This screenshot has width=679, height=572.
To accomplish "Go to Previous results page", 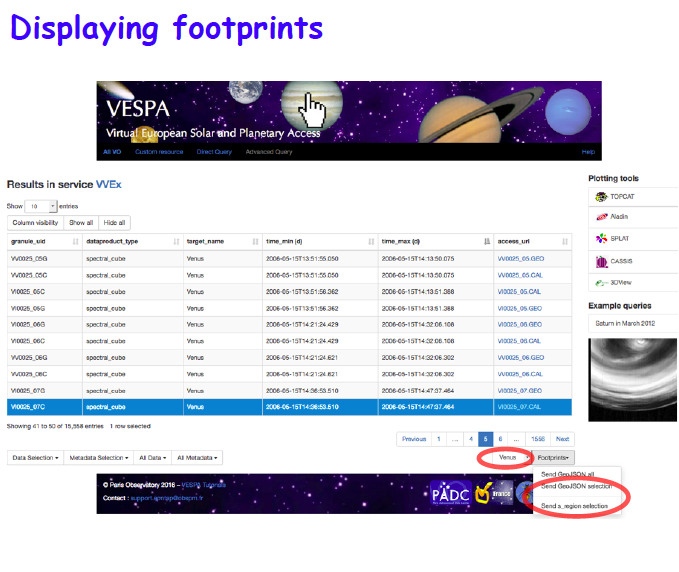I will click(x=414, y=439).
